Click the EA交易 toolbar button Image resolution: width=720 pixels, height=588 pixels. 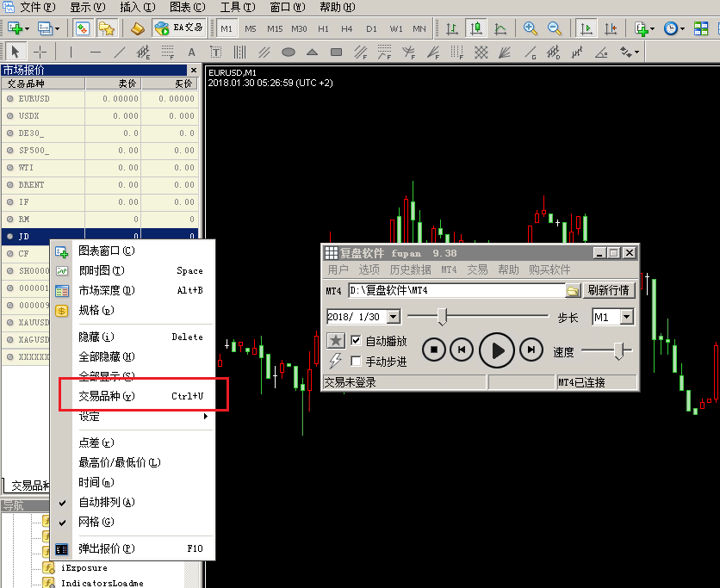180,28
